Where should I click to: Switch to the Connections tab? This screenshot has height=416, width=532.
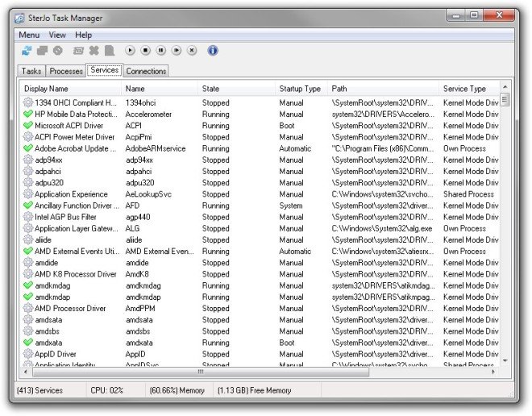146,71
